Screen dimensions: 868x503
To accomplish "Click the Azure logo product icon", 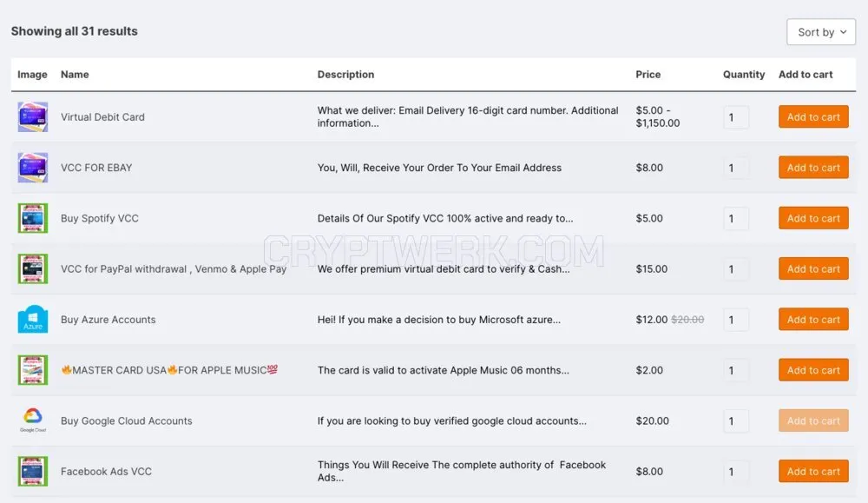I will [x=33, y=319].
